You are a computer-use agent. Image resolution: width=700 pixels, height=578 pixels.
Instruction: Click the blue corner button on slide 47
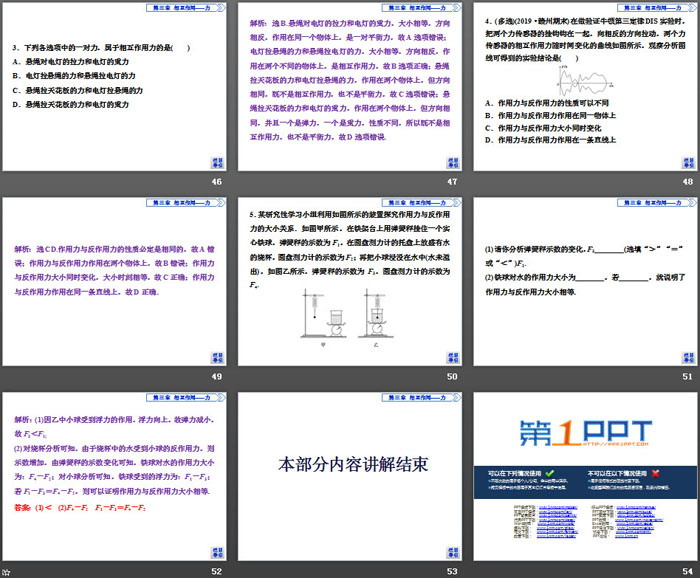tap(453, 163)
